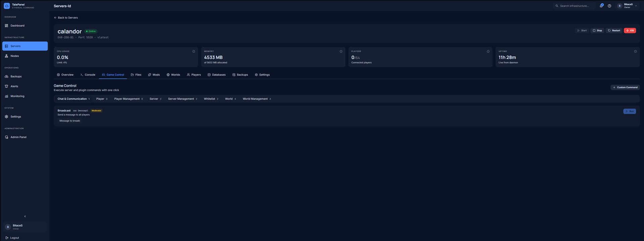Click the Servers-Id page title

62,6
